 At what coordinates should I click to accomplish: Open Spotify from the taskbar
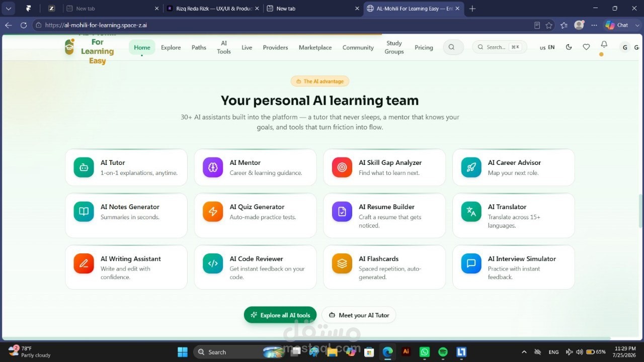coord(443,352)
